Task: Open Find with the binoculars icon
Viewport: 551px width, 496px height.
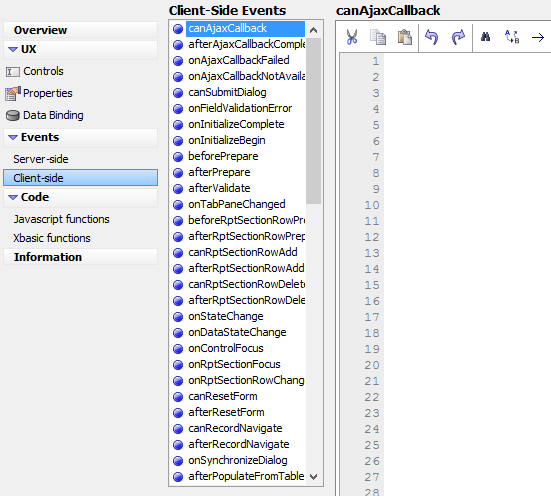Action: (x=485, y=37)
